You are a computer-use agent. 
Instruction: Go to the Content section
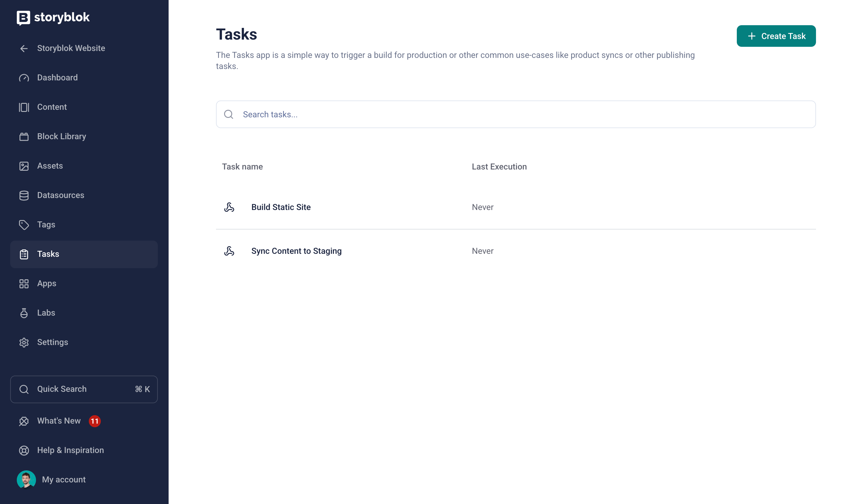84,107
